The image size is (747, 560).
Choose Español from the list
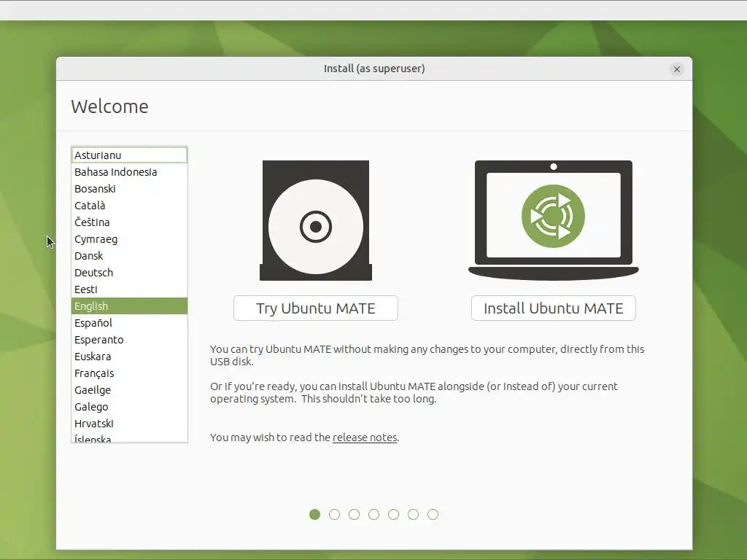[x=129, y=323]
